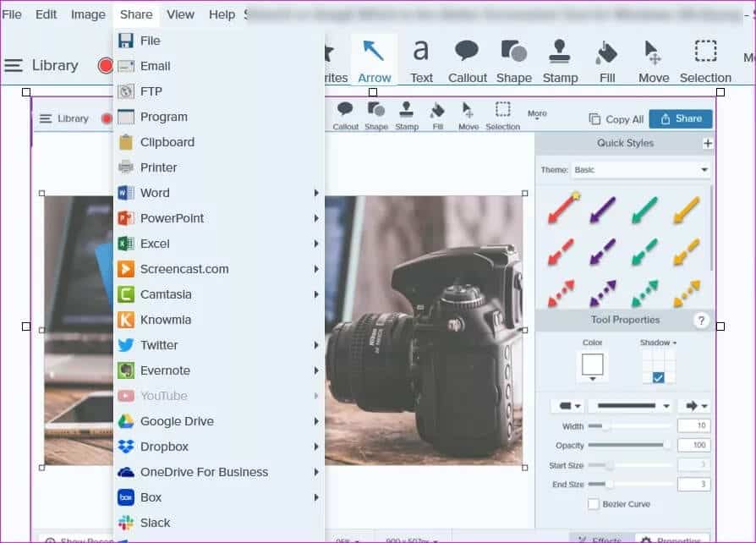Click the Opacity slider
The width and height of the screenshot is (756, 543).
630,445
